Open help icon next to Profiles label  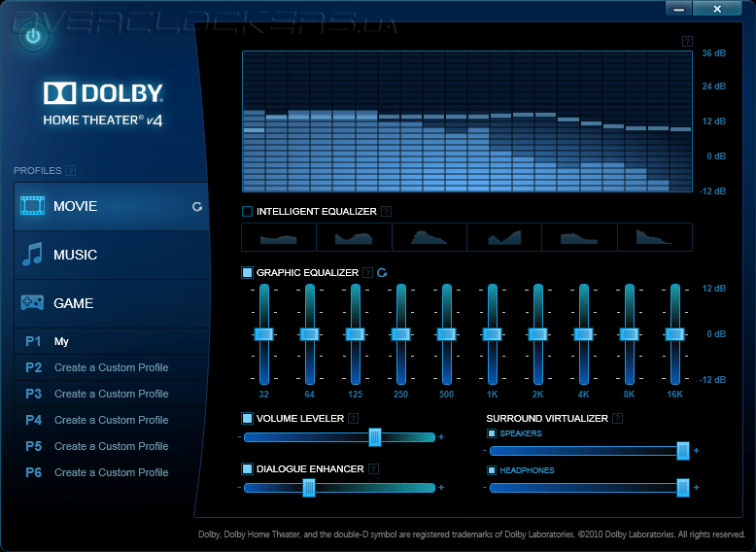point(70,171)
